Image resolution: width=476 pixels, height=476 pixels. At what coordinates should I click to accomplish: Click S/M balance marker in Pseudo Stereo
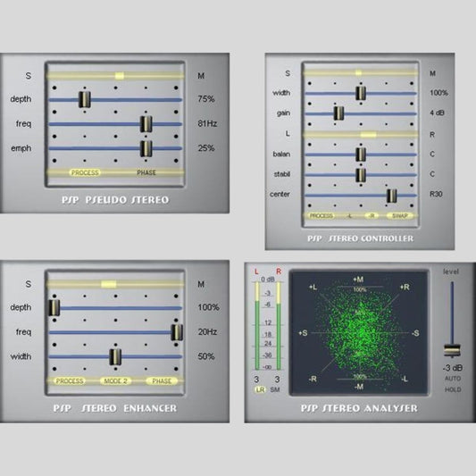point(120,76)
